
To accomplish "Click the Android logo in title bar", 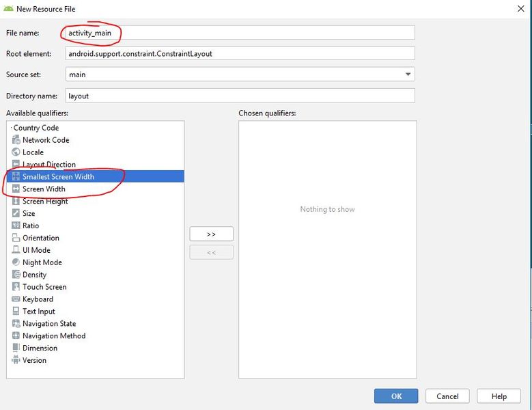I will click(8, 8).
